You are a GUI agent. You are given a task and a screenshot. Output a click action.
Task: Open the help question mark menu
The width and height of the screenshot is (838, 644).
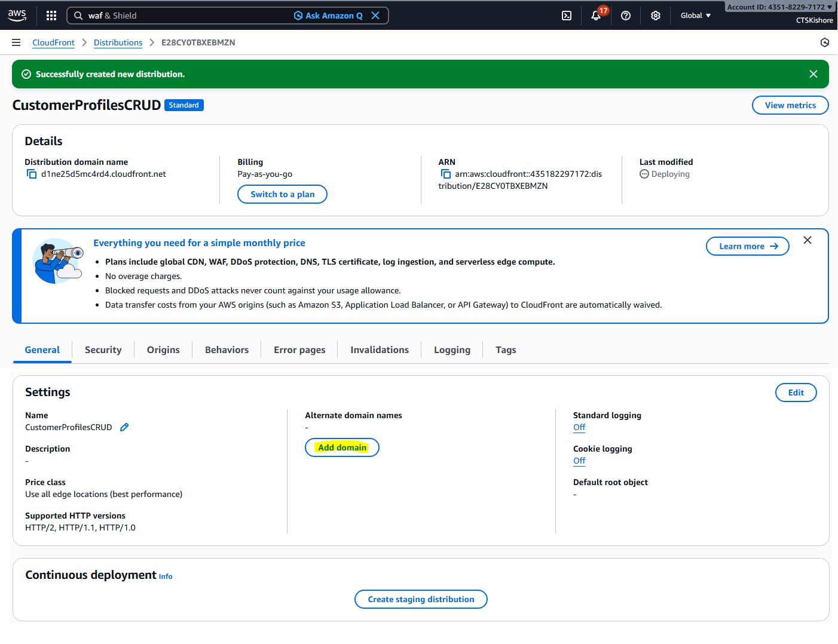[626, 16]
